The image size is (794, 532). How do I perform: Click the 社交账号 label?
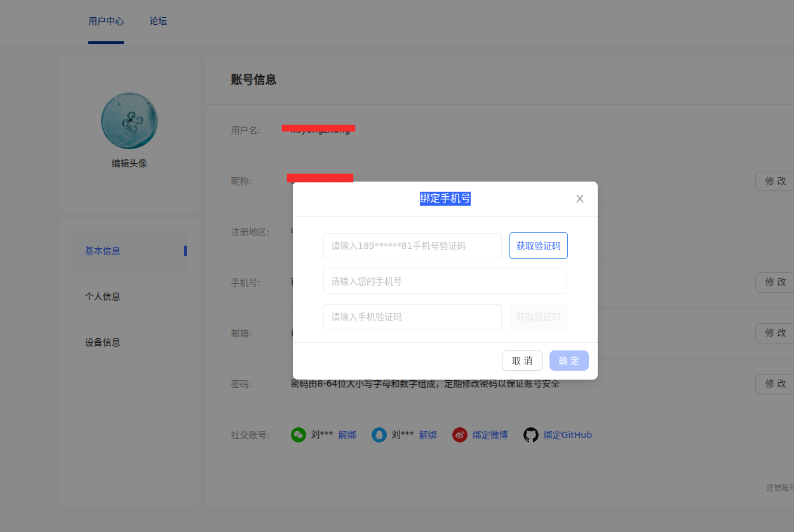coord(250,435)
